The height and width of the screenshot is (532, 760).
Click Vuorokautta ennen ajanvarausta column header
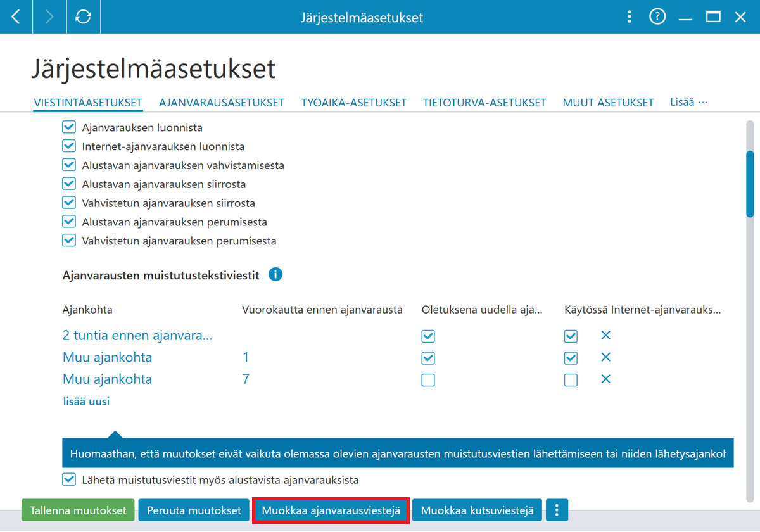click(x=322, y=310)
